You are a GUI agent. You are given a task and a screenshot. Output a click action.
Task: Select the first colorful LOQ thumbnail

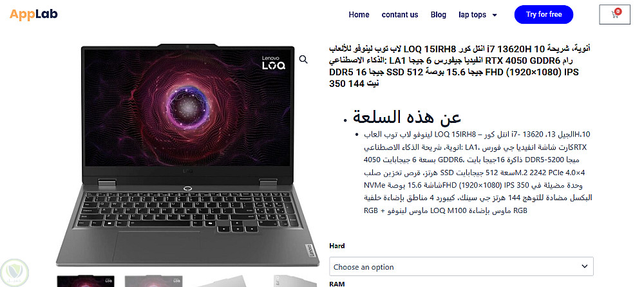pyautogui.click(x=86, y=281)
